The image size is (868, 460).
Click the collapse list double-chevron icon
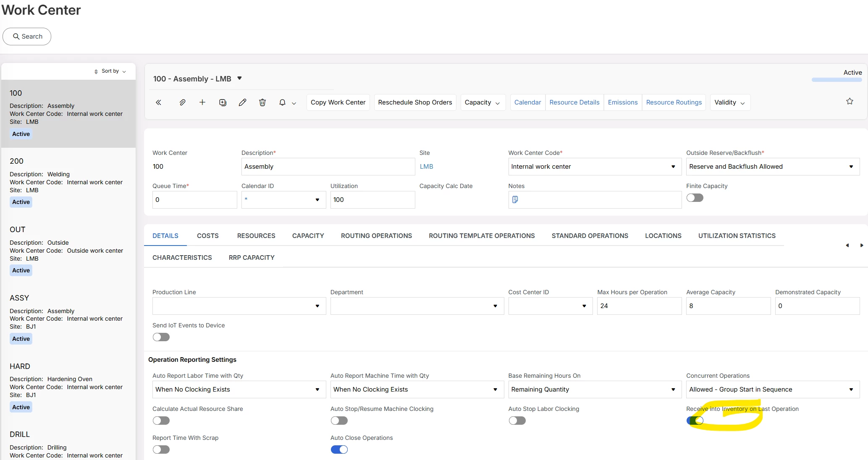pyautogui.click(x=159, y=102)
